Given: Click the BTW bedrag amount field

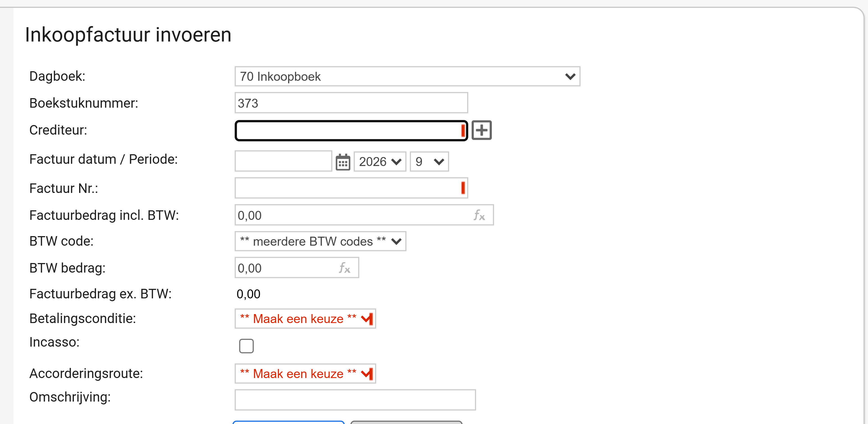Looking at the screenshot, I should [297, 268].
